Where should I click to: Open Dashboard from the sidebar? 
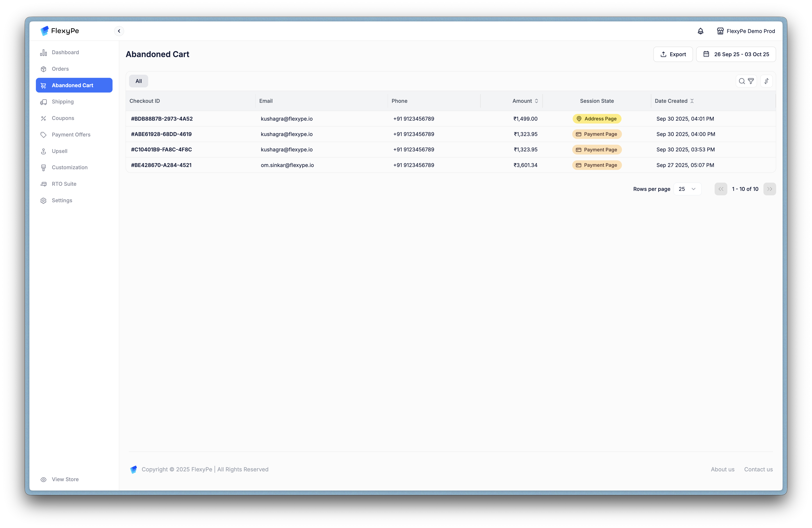[x=65, y=53]
